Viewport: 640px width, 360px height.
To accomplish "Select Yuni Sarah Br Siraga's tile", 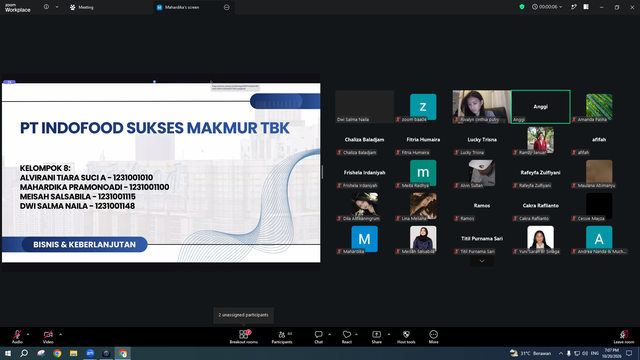I will tap(540, 239).
